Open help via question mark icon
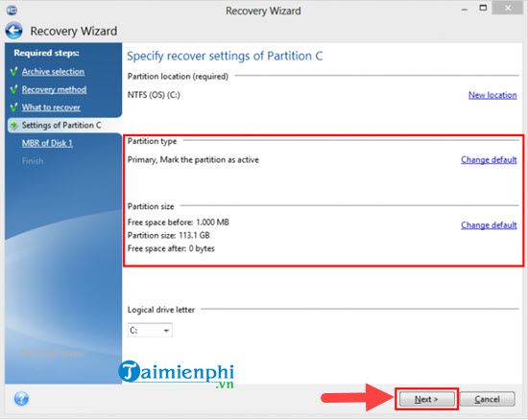The width and height of the screenshot is (528, 420). [21, 399]
